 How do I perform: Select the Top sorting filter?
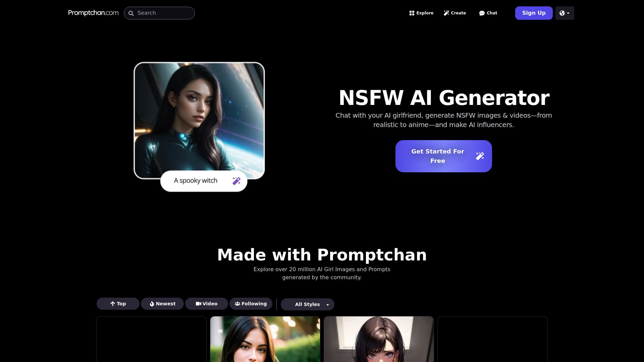(118, 304)
